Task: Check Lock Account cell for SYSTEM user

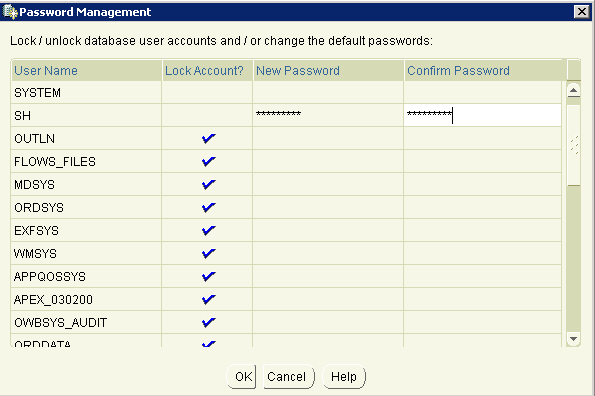Action: [207, 92]
